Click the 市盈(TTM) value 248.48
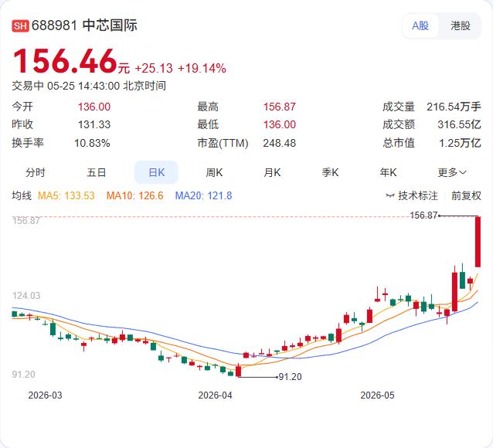493x448 pixels. 279,144
